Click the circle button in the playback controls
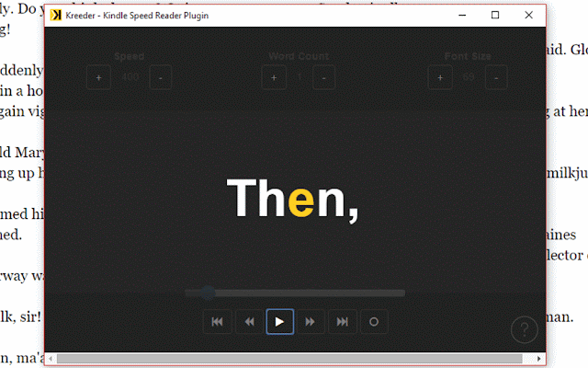 click(x=374, y=321)
